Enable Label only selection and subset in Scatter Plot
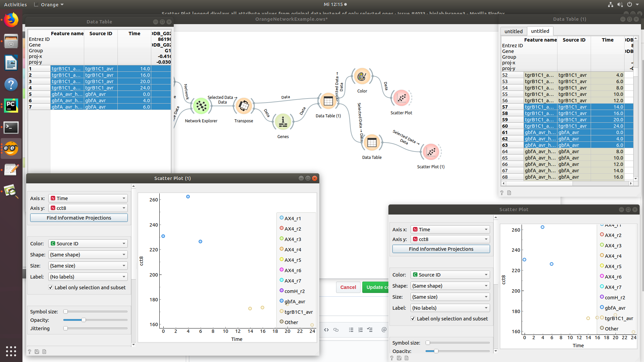This screenshot has height=362, width=644. (413, 318)
